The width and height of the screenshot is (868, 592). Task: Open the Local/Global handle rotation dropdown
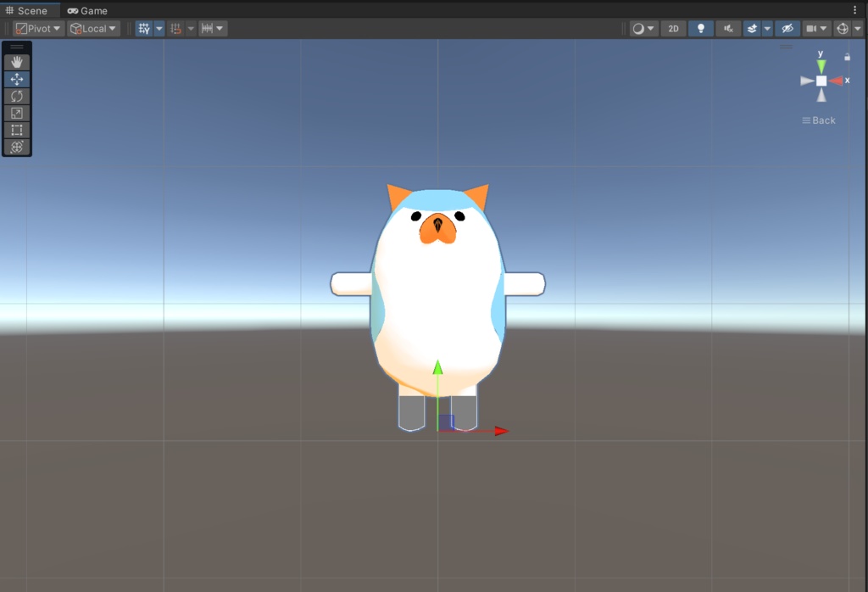(x=93, y=28)
